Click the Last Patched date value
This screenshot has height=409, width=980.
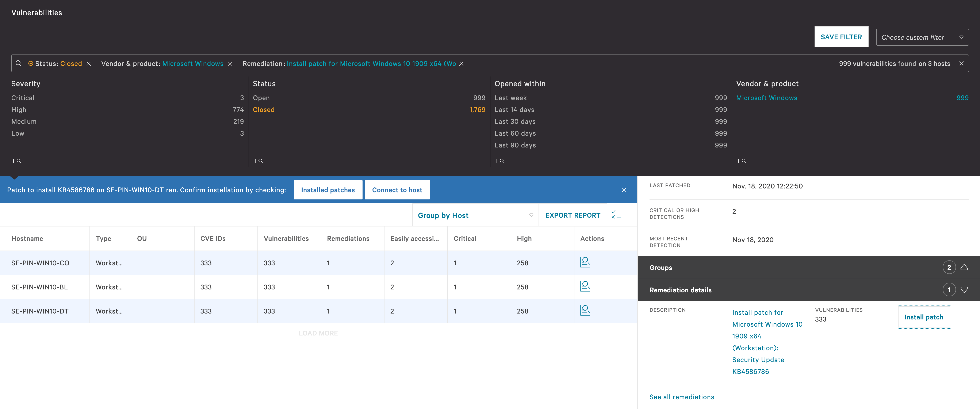coord(767,186)
